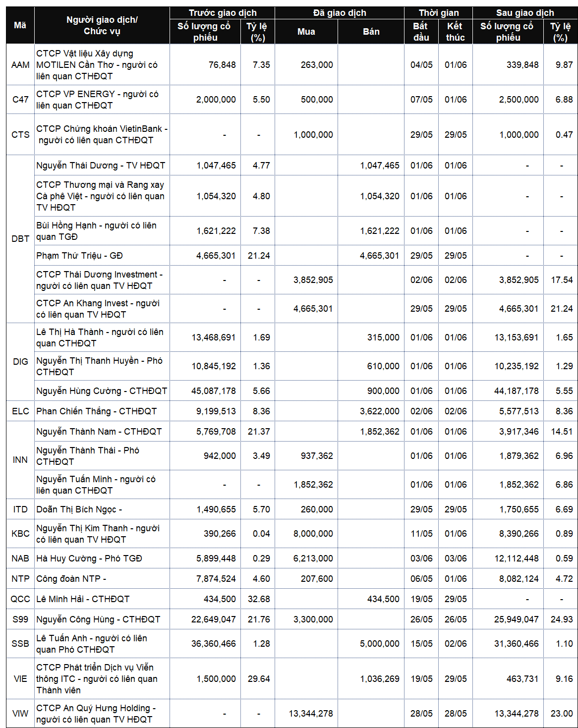Select stock code DIG

point(20,362)
